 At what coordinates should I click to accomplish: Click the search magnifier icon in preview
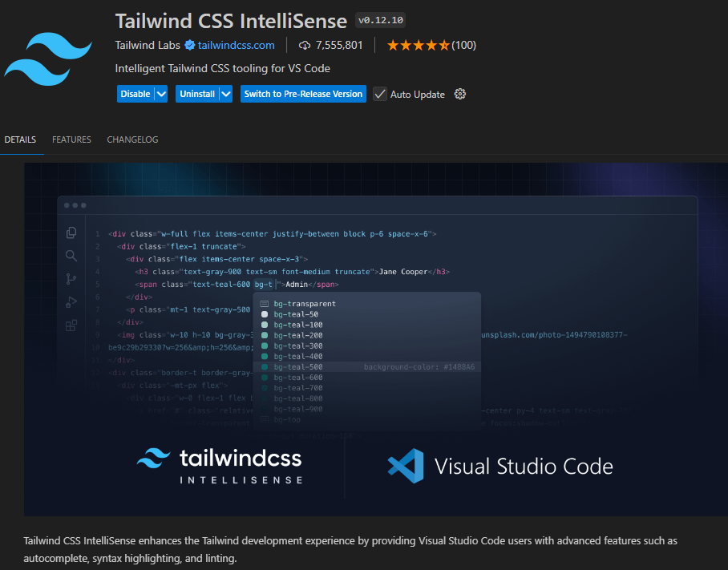[71, 256]
